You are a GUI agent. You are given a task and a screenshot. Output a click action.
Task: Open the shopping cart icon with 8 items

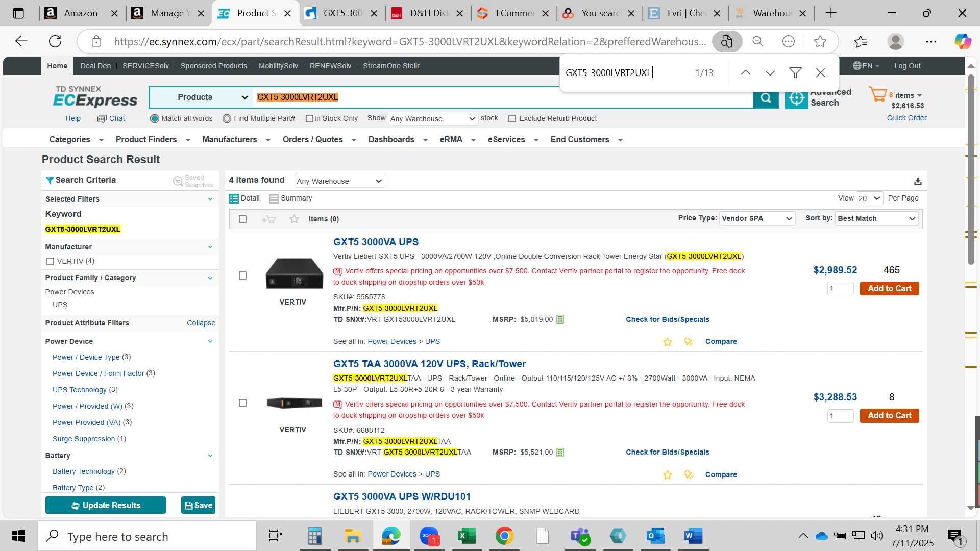click(x=878, y=94)
